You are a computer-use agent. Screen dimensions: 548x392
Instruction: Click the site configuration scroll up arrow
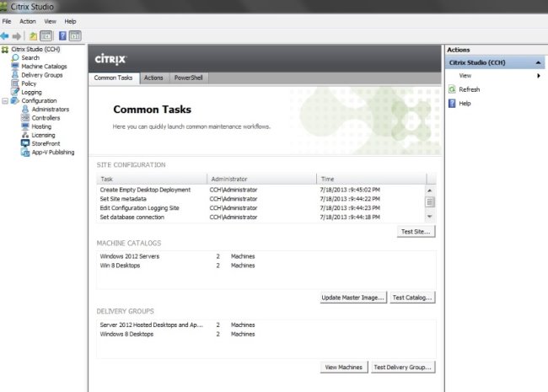coord(429,191)
